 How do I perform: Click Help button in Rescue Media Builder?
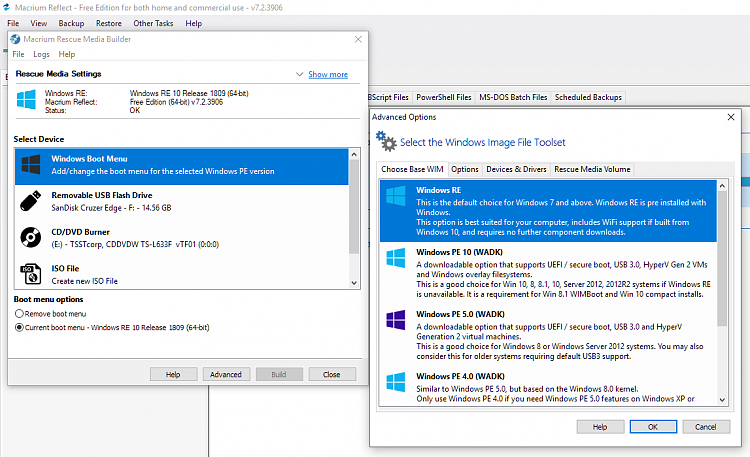(173, 374)
